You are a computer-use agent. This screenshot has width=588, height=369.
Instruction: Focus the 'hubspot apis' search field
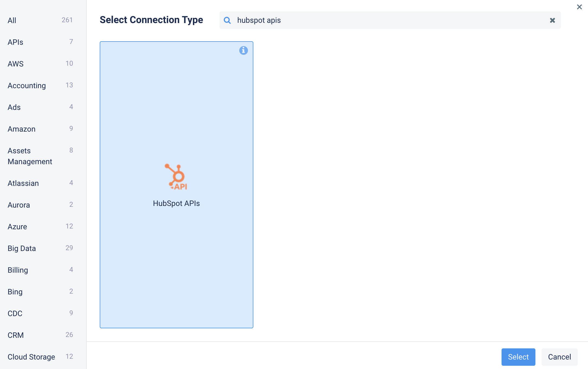click(390, 20)
